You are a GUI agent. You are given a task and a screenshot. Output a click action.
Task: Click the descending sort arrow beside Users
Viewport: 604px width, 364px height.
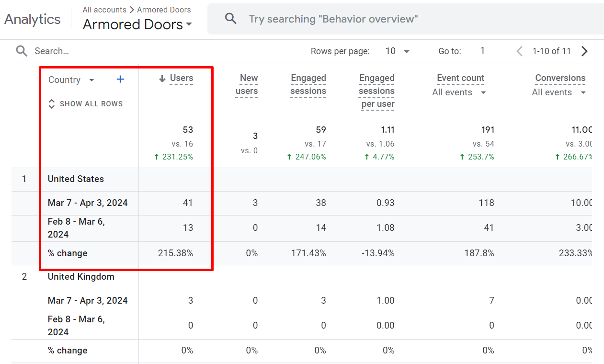(x=162, y=78)
